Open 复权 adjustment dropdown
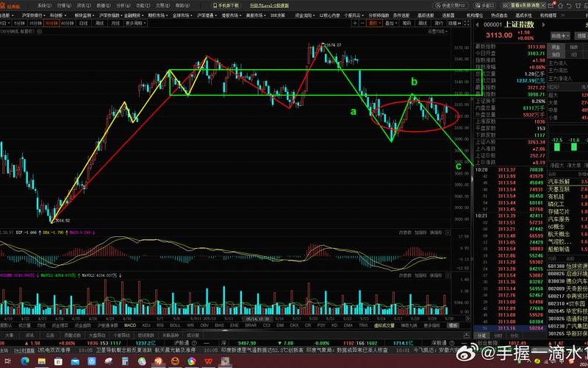Screen dimensions: 588x368 375,24
